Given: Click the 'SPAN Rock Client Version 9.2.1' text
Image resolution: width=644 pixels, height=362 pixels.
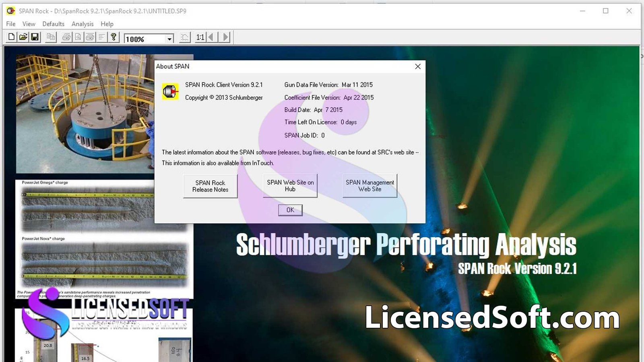Looking at the screenshot, I should [x=224, y=85].
